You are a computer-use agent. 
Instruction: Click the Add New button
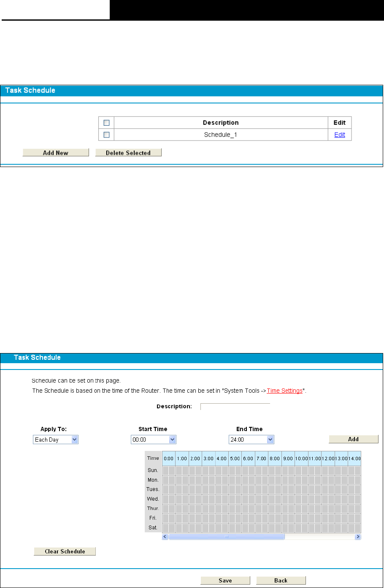(x=56, y=153)
